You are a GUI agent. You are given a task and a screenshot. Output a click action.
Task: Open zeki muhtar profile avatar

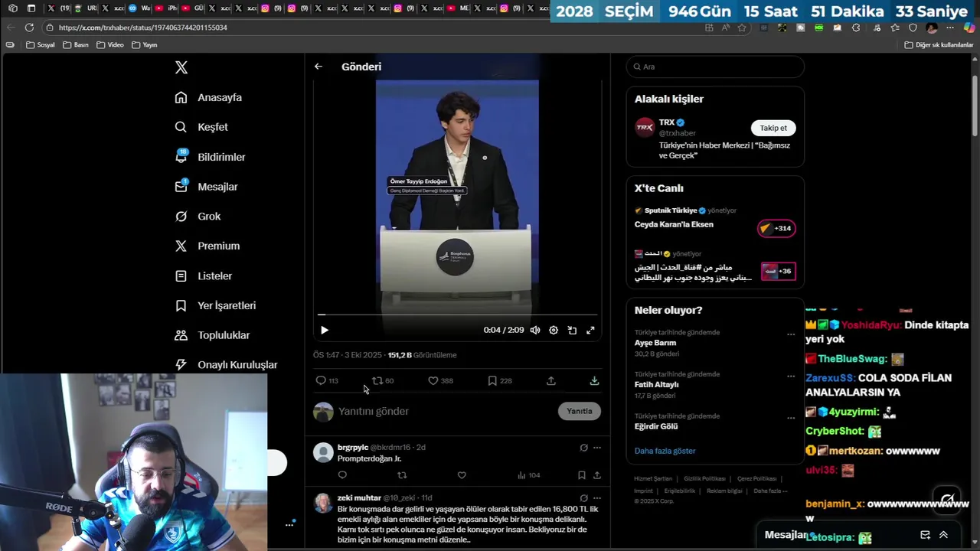pos(324,503)
